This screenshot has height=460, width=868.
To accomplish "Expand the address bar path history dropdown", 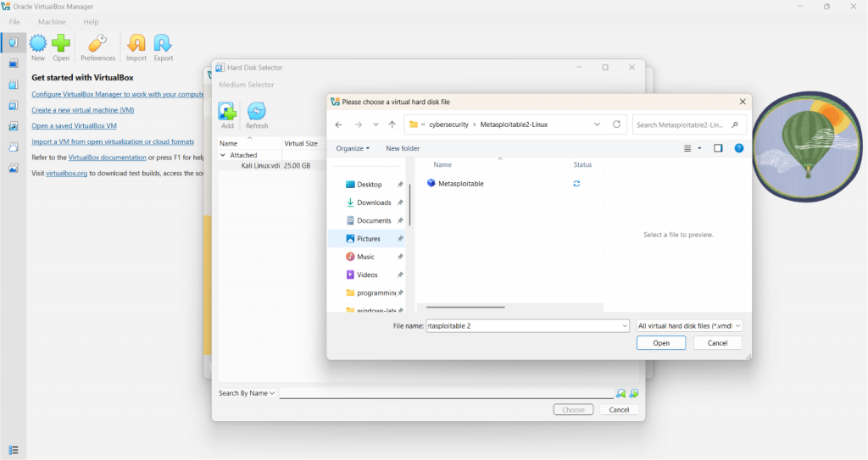I will pos(597,125).
